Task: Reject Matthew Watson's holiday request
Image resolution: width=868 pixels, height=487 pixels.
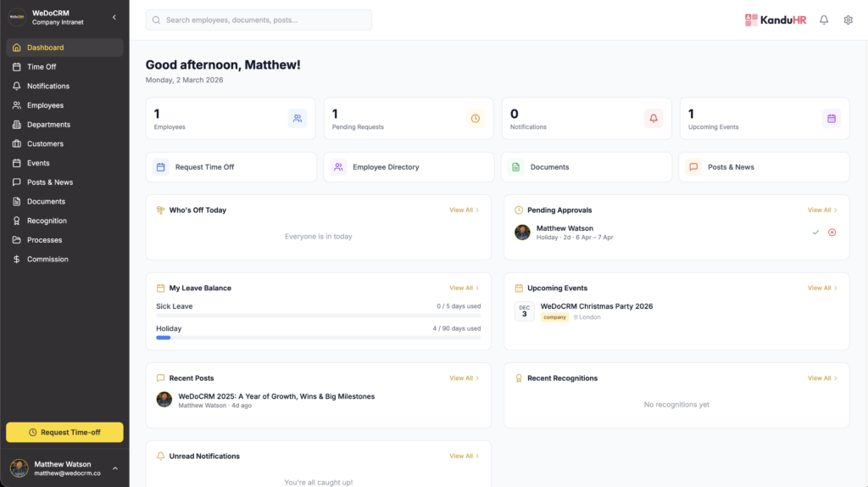Action: pyautogui.click(x=832, y=232)
